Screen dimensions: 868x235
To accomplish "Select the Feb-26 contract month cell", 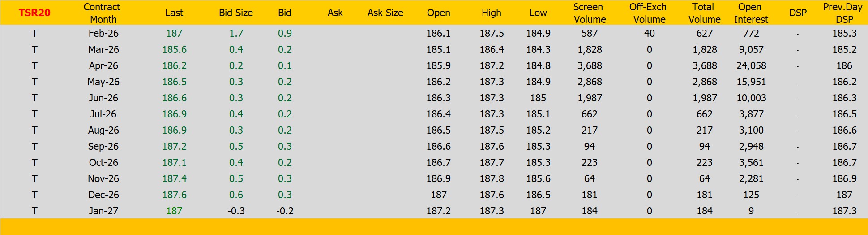I will click(x=103, y=33).
